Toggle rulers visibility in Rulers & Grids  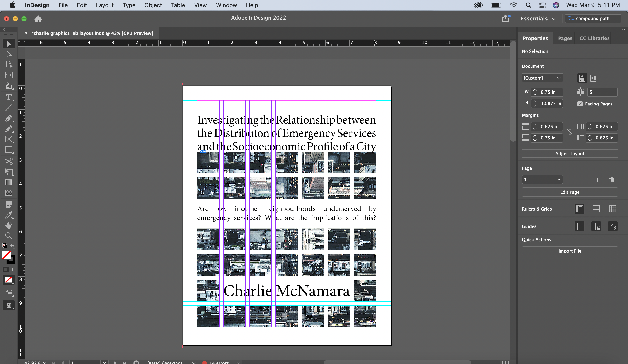click(579, 209)
